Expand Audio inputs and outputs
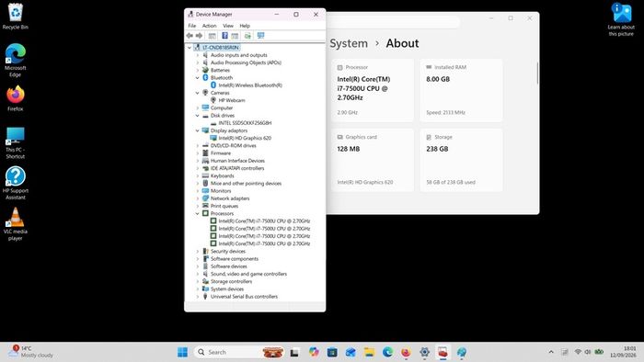 (x=198, y=55)
